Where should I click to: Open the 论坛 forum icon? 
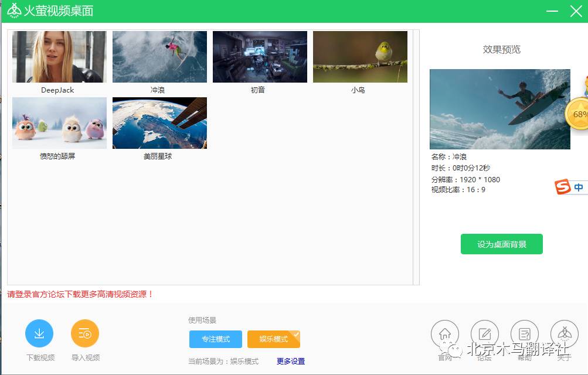pos(484,334)
